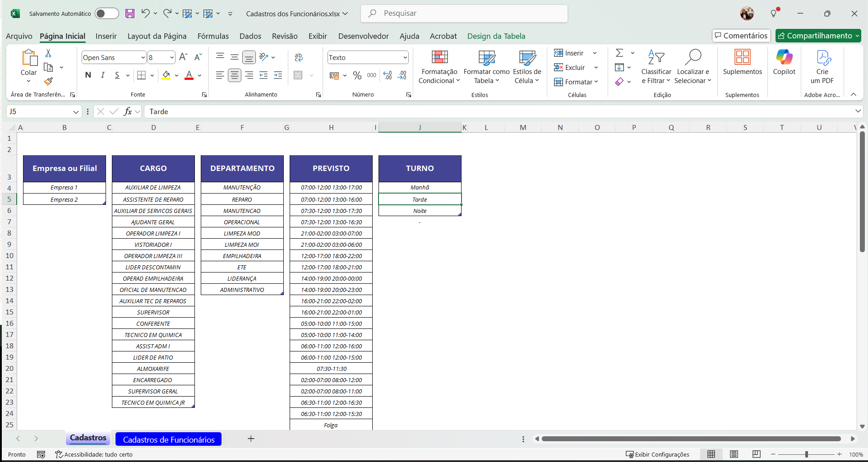Toggle bold formatting with N button

point(88,75)
